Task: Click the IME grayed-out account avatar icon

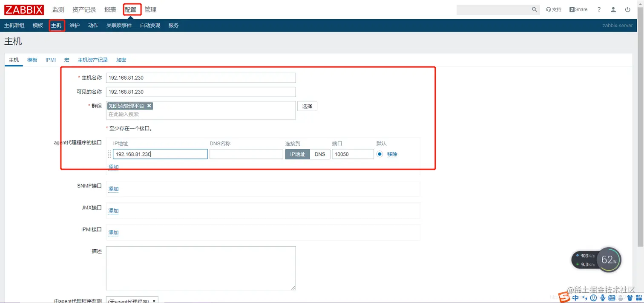Action: coord(621,298)
